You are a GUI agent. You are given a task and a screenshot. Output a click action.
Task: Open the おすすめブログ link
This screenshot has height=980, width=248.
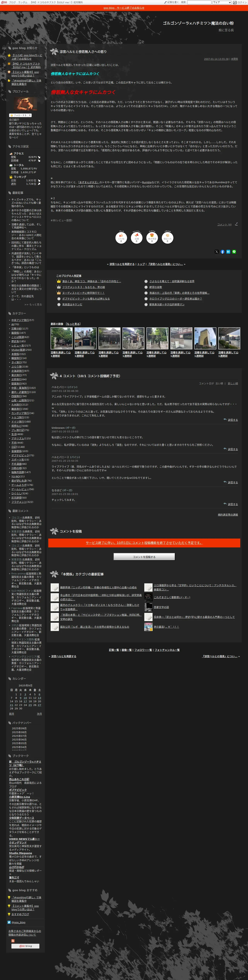[x=20, y=914]
